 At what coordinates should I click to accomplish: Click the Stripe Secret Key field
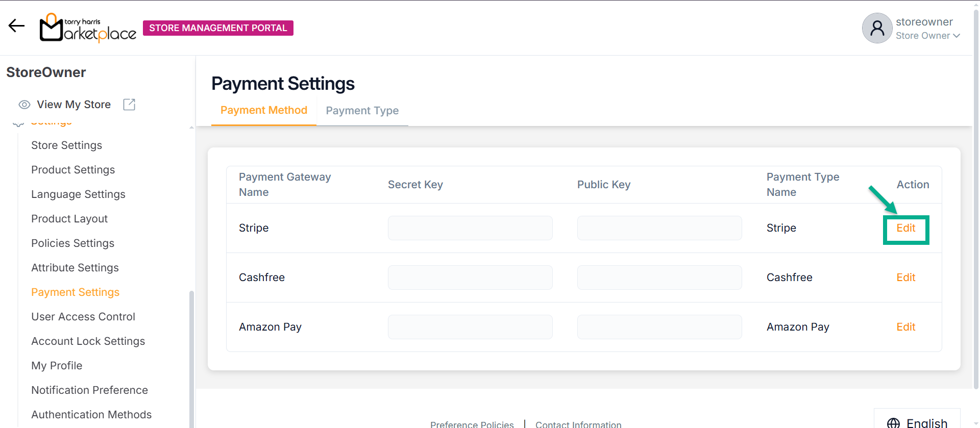click(x=470, y=228)
